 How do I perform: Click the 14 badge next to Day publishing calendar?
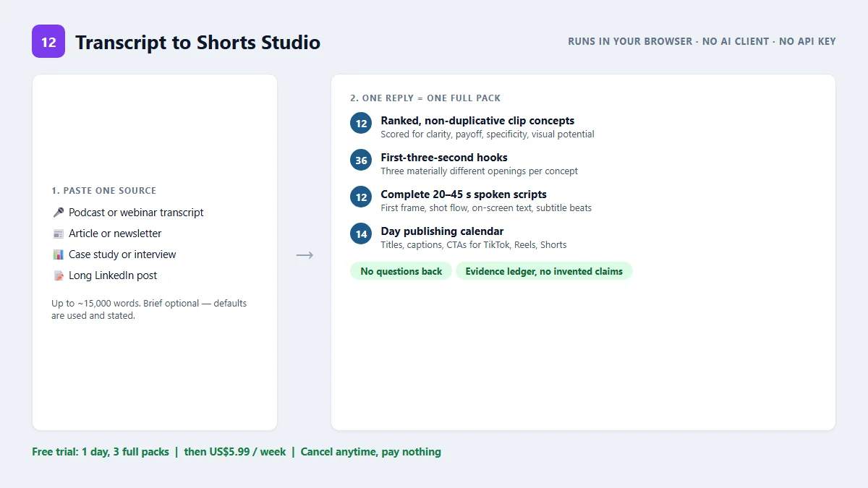coord(361,234)
